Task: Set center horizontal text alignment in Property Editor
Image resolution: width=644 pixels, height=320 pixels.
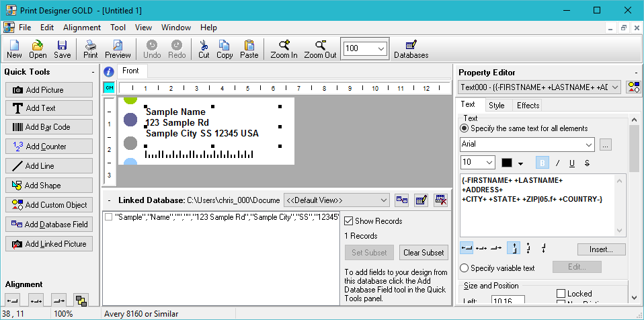Action: 481,247
